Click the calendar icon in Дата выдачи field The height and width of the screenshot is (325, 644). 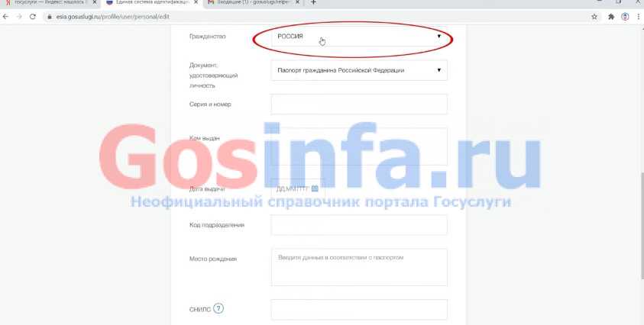click(315, 188)
